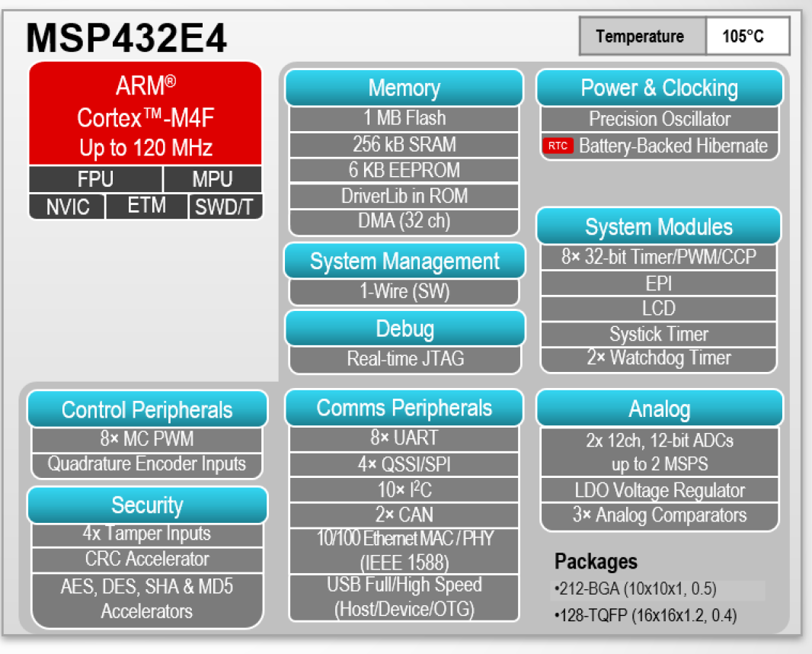Click the LDO Voltage Regulator row
Screen dimensions: 812x654
click(659, 490)
